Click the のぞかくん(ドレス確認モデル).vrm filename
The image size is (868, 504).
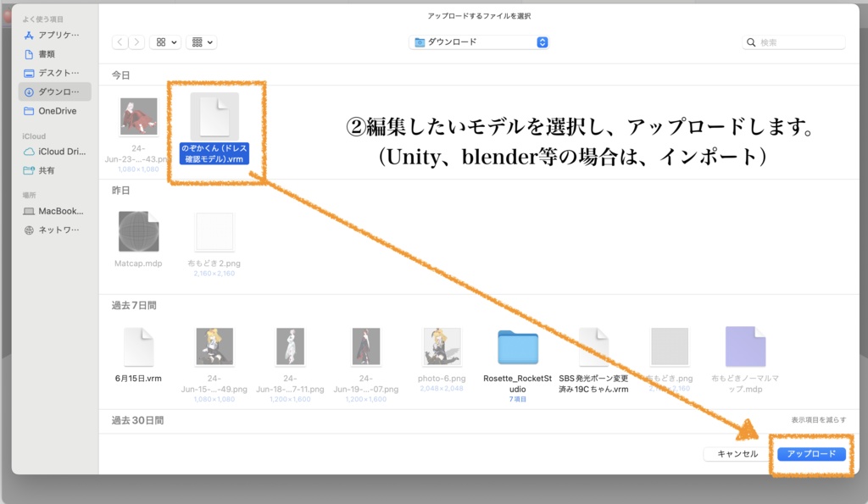point(214,153)
